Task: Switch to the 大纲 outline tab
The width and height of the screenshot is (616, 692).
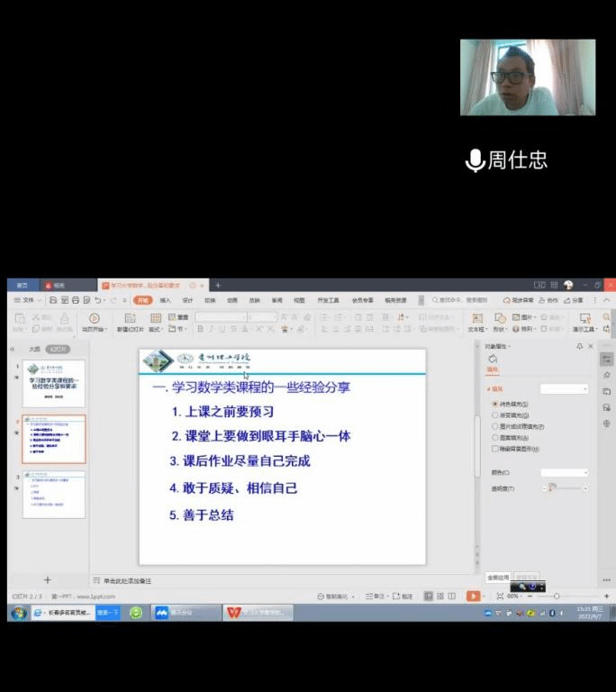Action: (x=34, y=349)
